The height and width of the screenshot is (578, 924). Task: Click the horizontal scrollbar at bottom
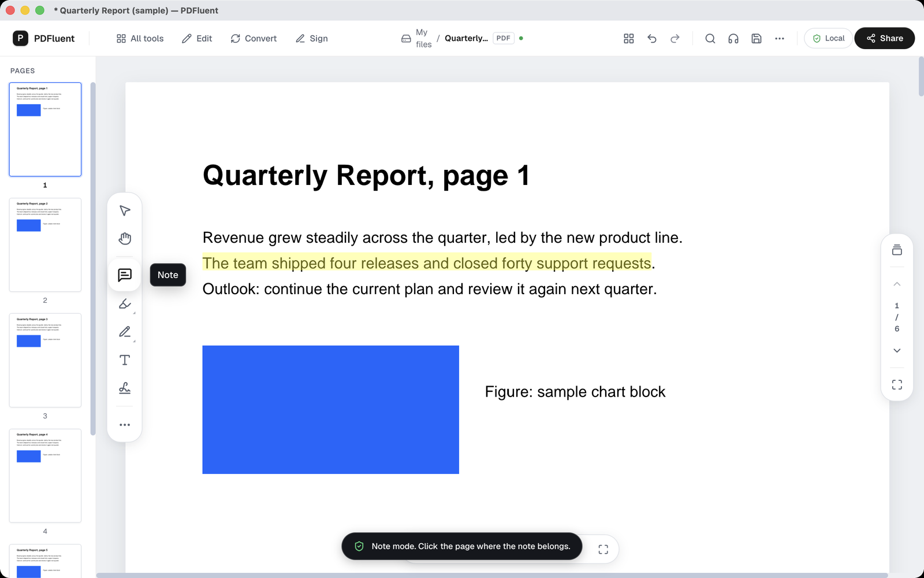(492, 575)
